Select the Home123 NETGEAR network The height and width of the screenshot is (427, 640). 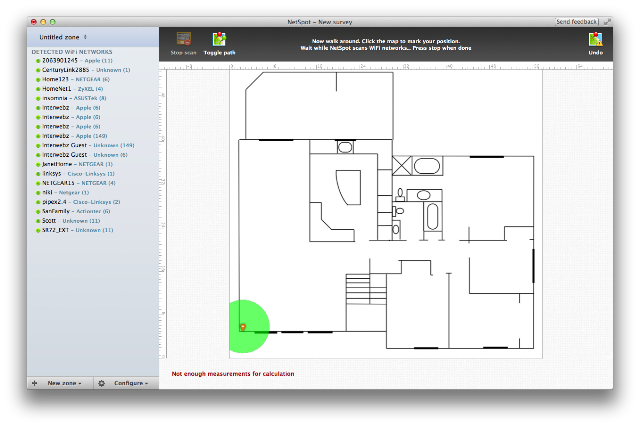93,79
